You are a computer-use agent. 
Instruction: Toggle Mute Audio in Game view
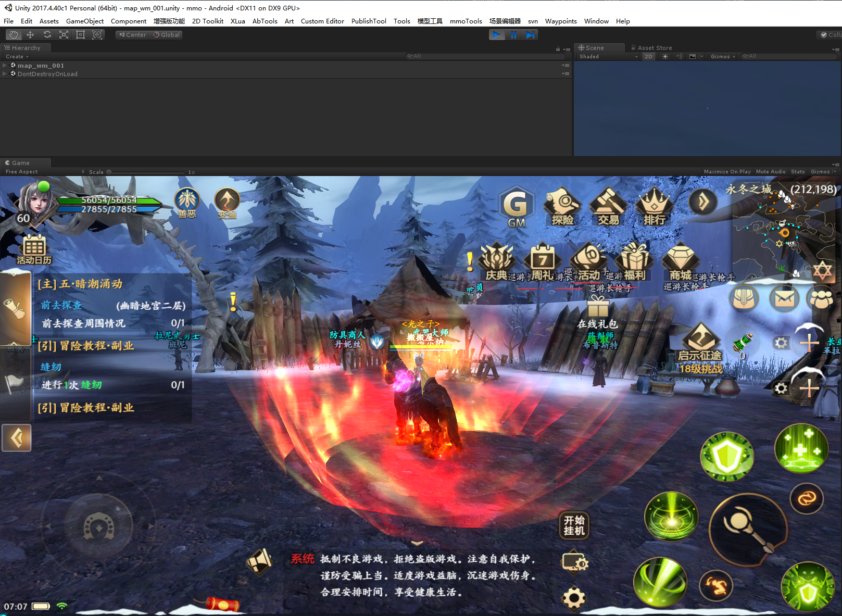tap(770, 172)
